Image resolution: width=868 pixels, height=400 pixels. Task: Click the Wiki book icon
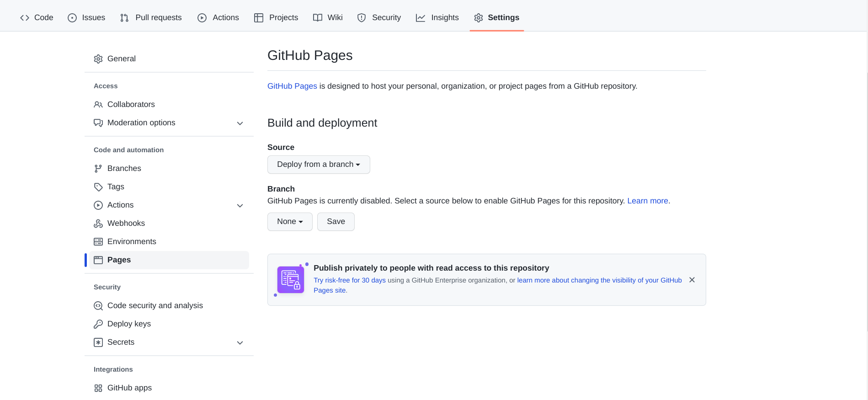click(318, 18)
